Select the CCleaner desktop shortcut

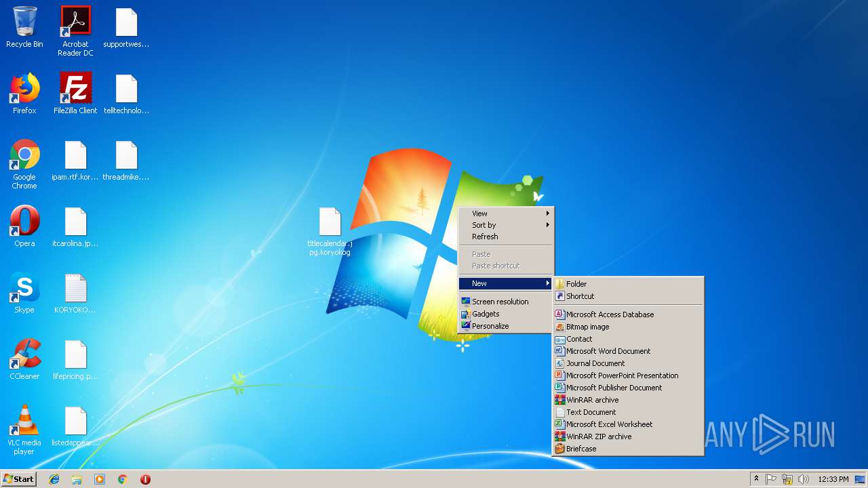click(x=24, y=359)
